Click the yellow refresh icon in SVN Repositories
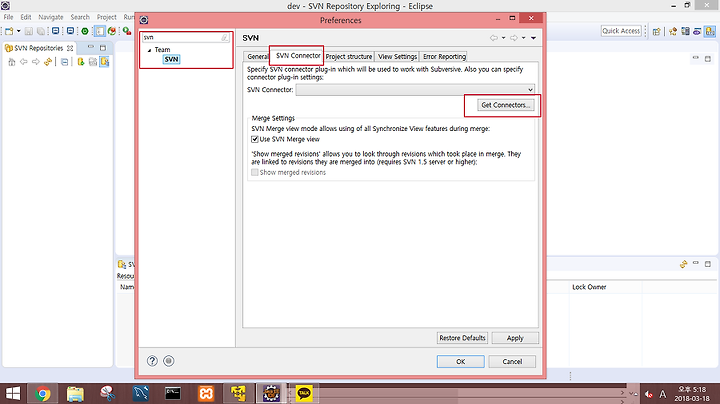This screenshot has width=720, height=404. [x=47, y=62]
